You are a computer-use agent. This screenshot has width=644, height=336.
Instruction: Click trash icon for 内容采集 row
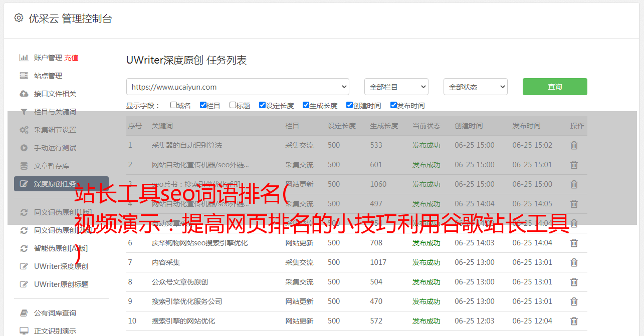(574, 262)
